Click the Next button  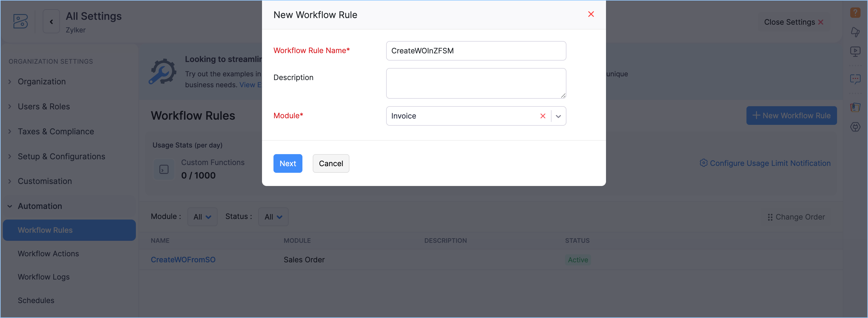pos(288,164)
